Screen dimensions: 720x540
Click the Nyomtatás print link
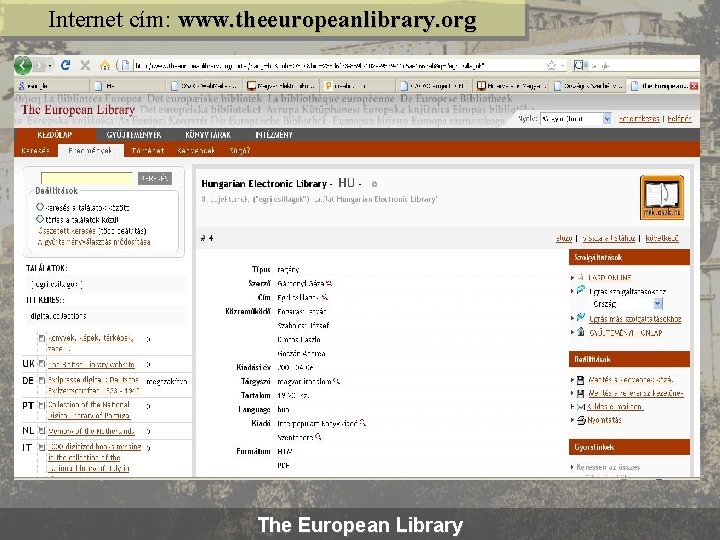point(604,420)
